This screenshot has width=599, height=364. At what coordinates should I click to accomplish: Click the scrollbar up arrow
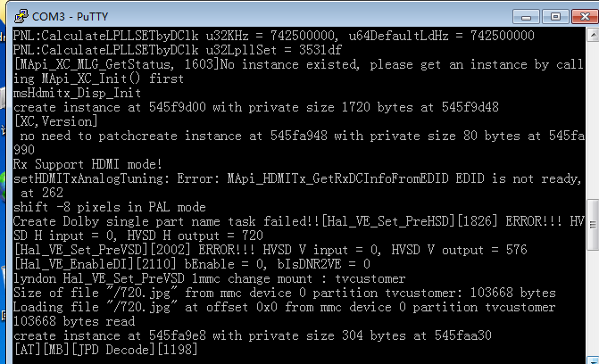click(x=592, y=35)
